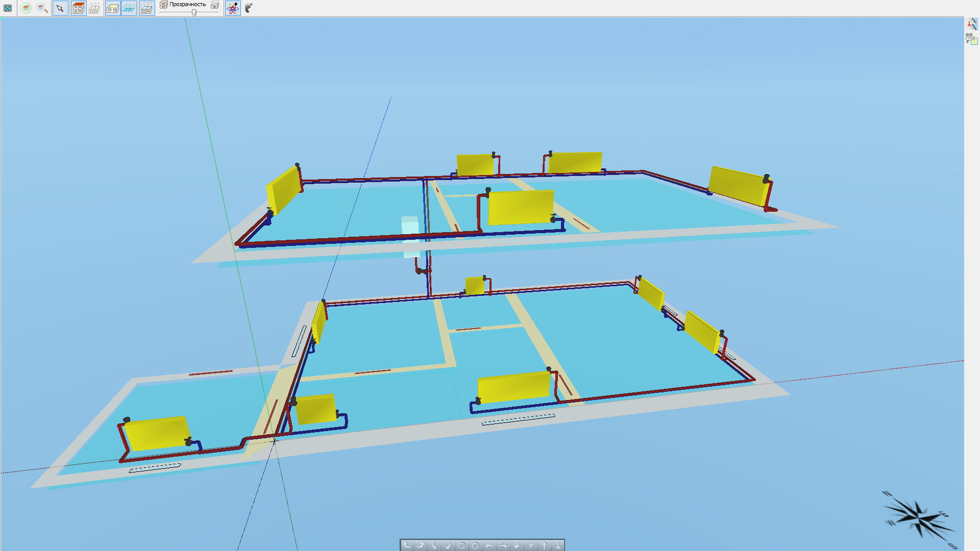Image resolution: width=980 pixels, height=551 pixels.
Task: Click the zoom in plus navigation button
Action: [x=462, y=545]
